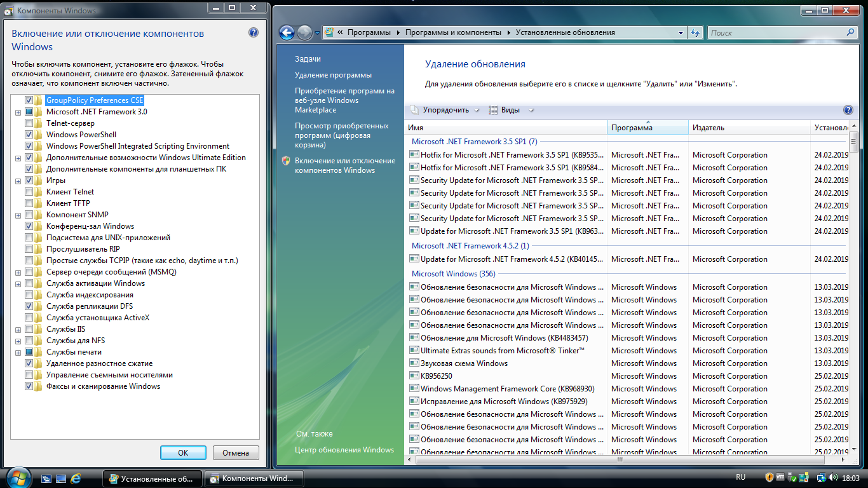Enable Telnet-сервер checkbox

click(29, 123)
